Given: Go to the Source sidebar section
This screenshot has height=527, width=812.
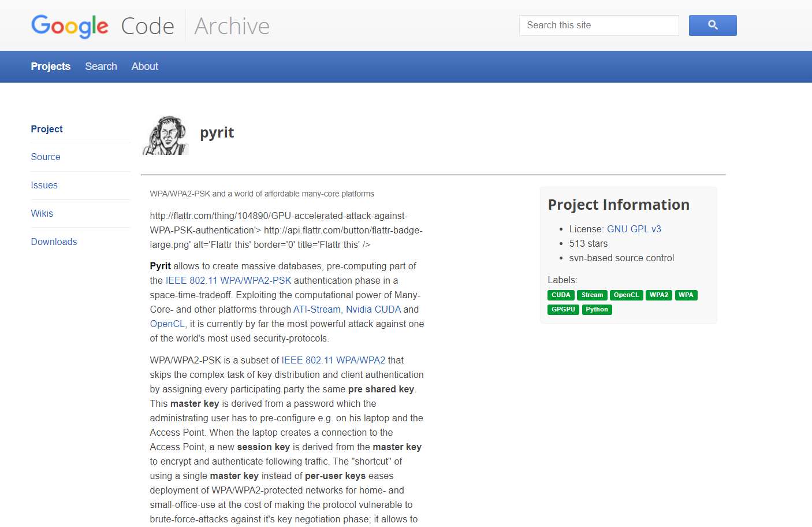Looking at the screenshot, I should pyautogui.click(x=46, y=157).
